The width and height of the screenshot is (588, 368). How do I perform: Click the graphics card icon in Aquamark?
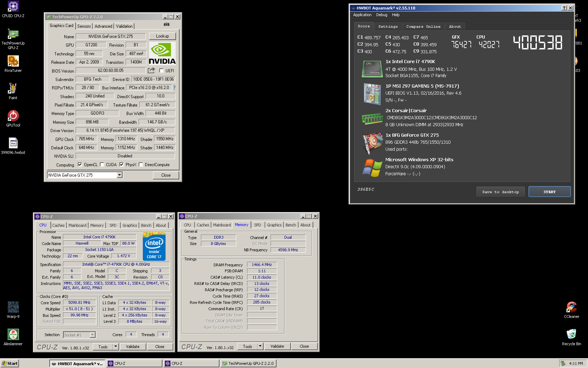tap(372, 143)
